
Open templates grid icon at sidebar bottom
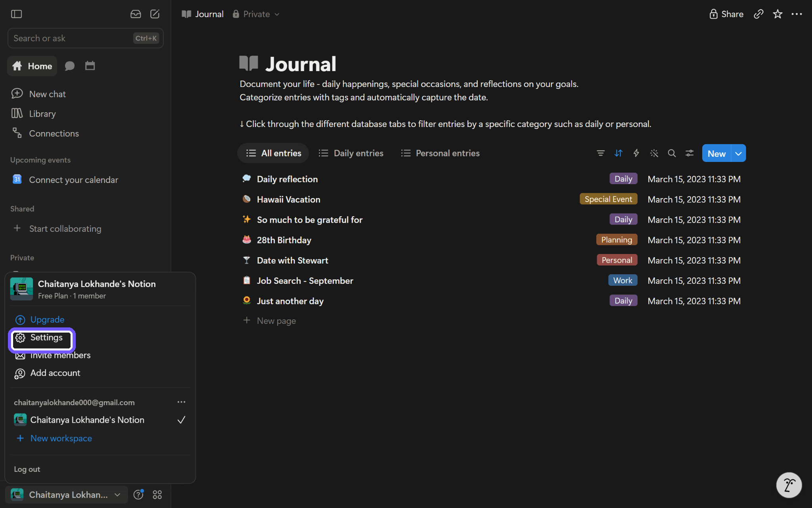click(157, 495)
